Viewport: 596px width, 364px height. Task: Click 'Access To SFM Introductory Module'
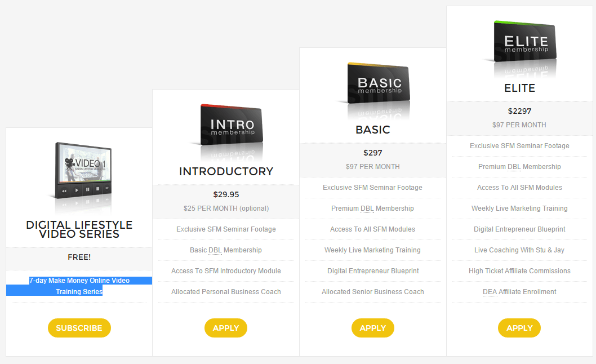click(x=226, y=271)
